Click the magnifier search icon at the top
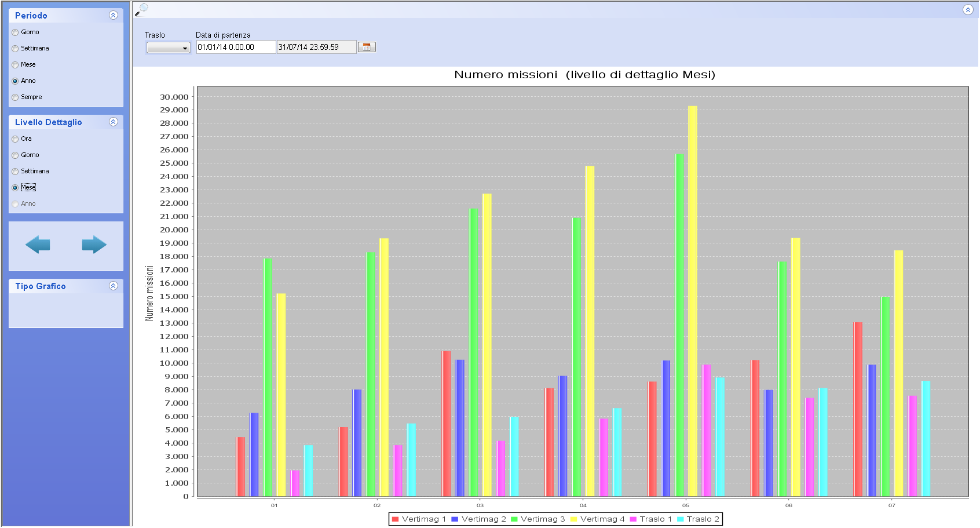 click(141, 9)
